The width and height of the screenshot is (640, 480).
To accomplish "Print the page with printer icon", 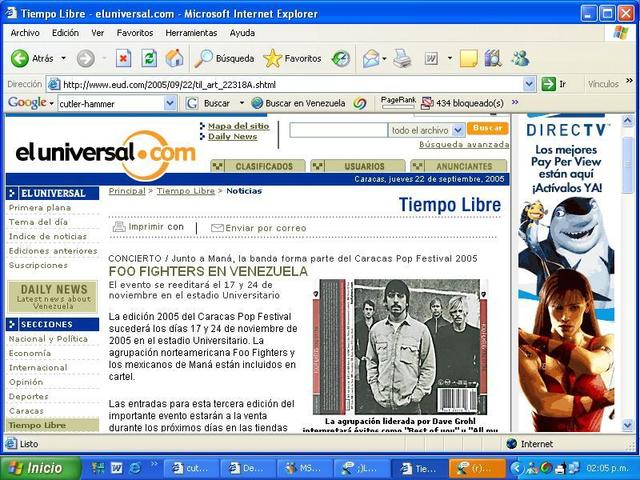I will [x=402, y=58].
